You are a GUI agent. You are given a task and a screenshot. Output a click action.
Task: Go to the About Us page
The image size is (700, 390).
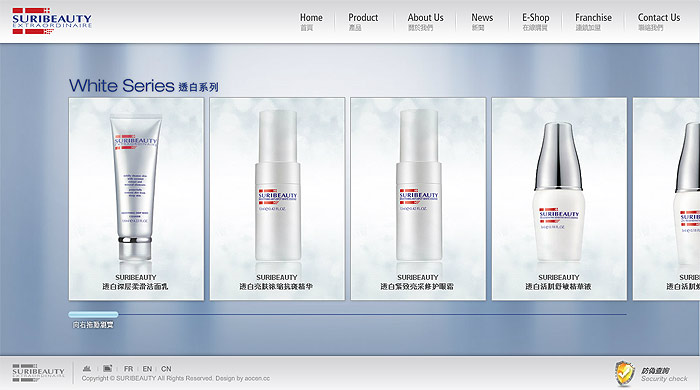[x=425, y=21]
